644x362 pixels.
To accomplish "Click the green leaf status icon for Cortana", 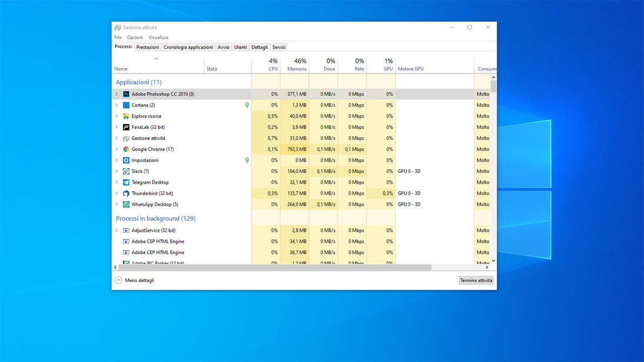I will coord(247,105).
